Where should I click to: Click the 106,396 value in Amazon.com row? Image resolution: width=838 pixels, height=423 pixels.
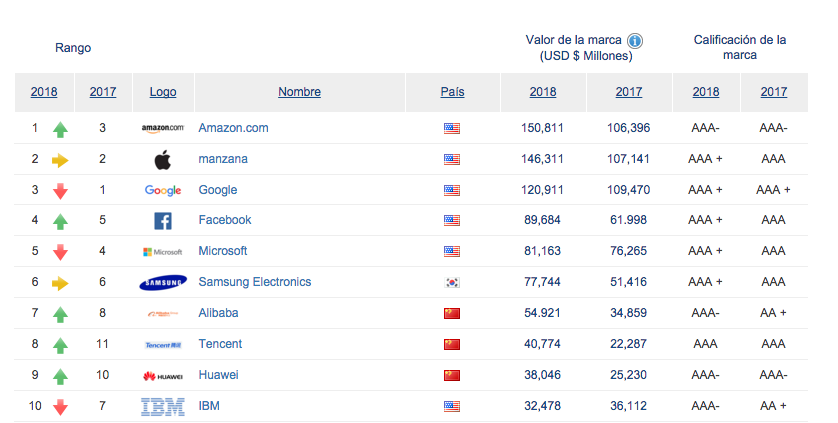(628, 128)
